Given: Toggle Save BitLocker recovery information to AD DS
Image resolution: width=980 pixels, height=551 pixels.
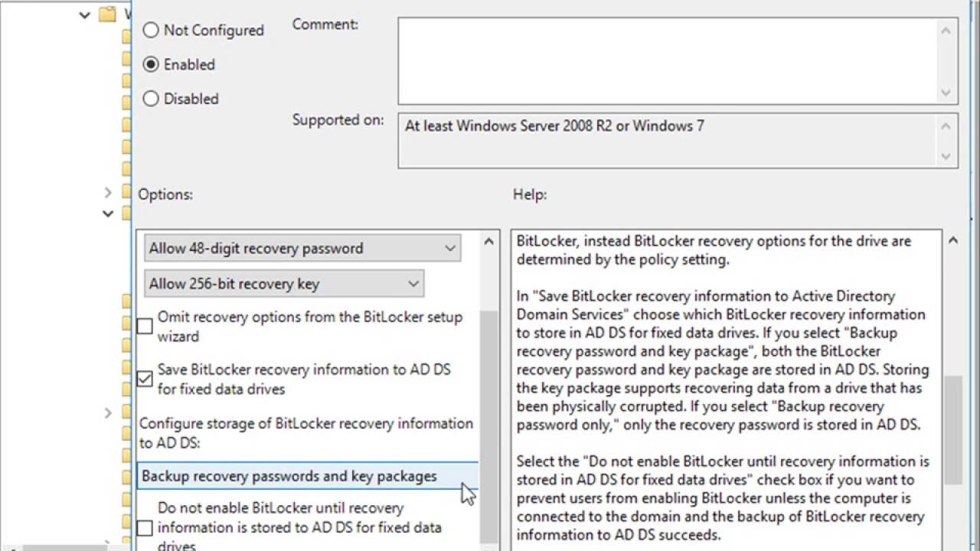Looking at the screenshot, I should click(x=145, y=379).
